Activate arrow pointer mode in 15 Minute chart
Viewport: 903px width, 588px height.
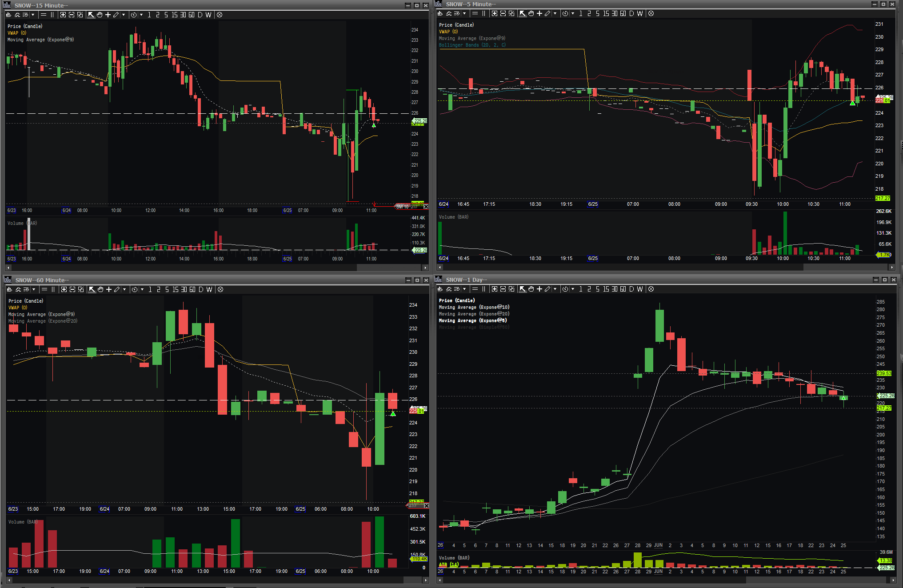[91, 15]
